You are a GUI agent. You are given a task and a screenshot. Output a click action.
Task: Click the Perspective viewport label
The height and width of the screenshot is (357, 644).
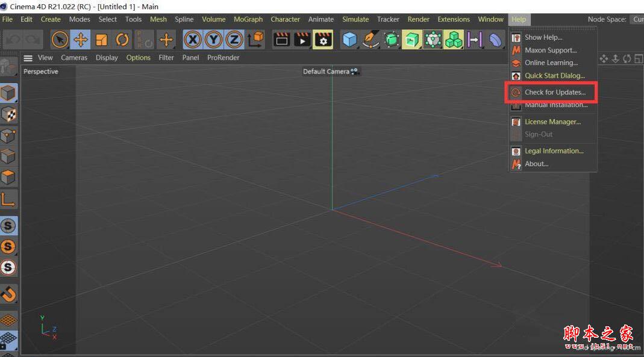coord(40,71)
